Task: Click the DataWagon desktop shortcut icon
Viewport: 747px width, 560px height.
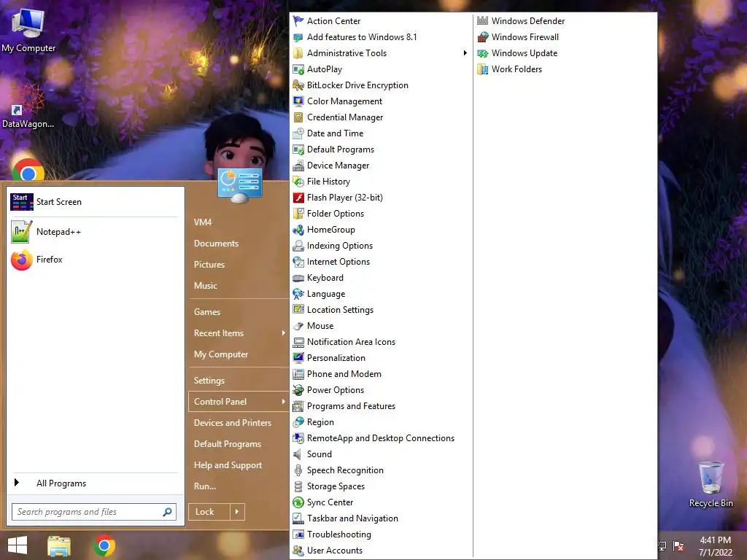Action: tap(28, 101)
